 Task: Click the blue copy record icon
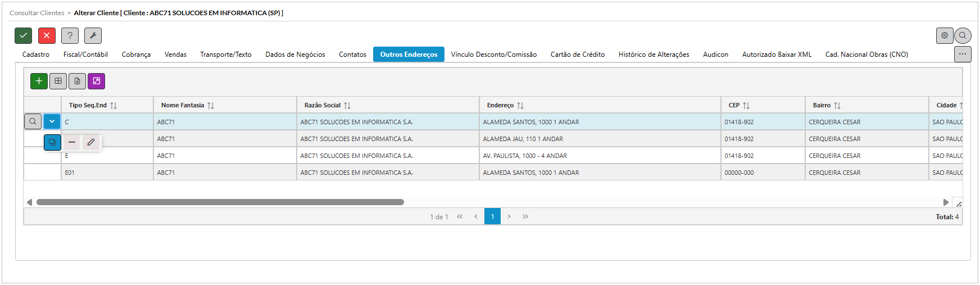(x=52, y=142)
